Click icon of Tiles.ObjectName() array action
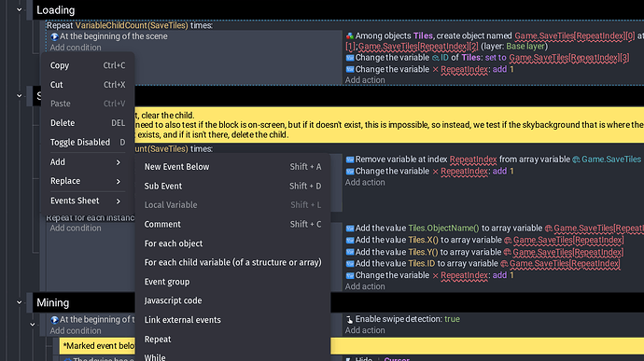The height and width of the screenshot is (361, 644). 349,229
